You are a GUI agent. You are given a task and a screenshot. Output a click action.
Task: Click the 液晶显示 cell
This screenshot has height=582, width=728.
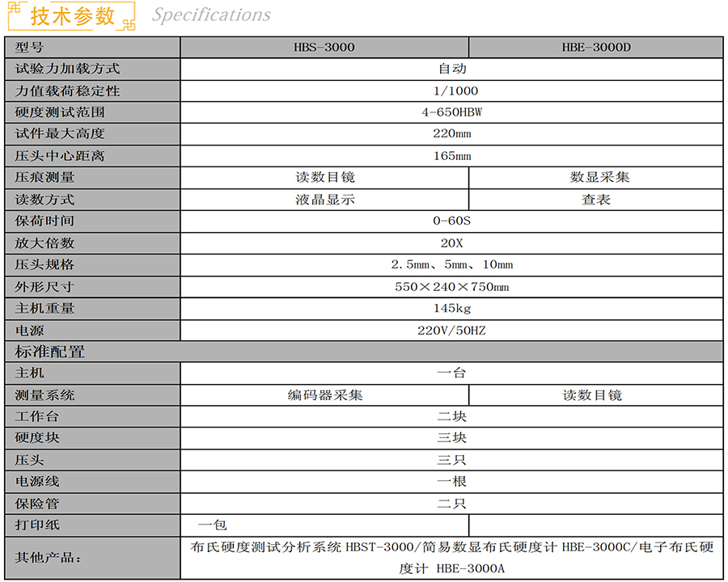(325, 199)
